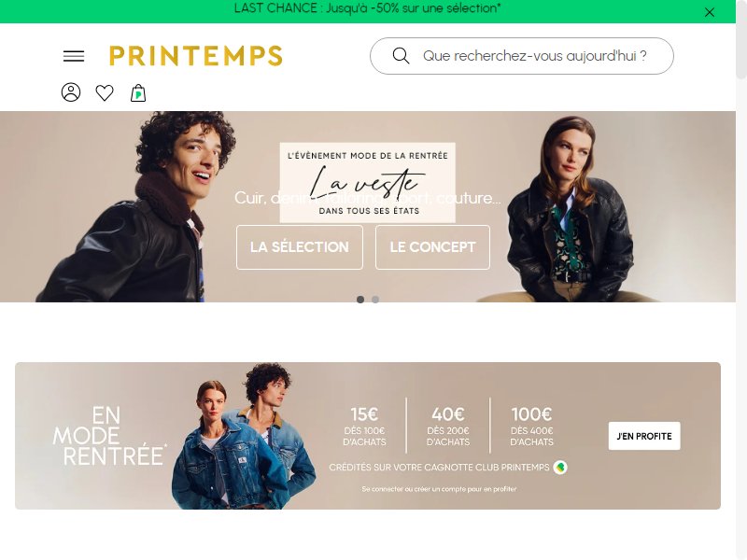Image resolution: width=747 pixels, height=560 pixels.
Task: Click the La veste event title card
Action: [367, 183]
